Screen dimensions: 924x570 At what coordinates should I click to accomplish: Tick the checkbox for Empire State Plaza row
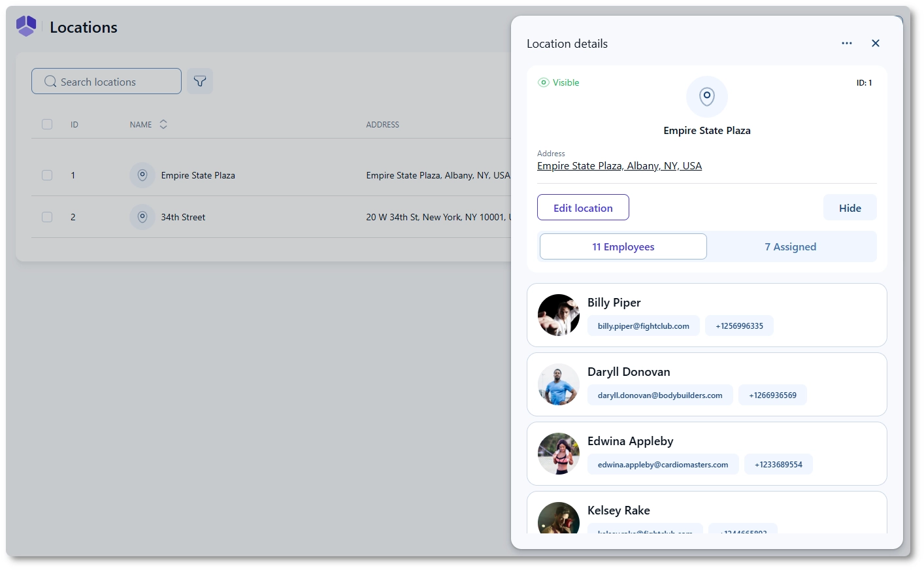[47, 175]
